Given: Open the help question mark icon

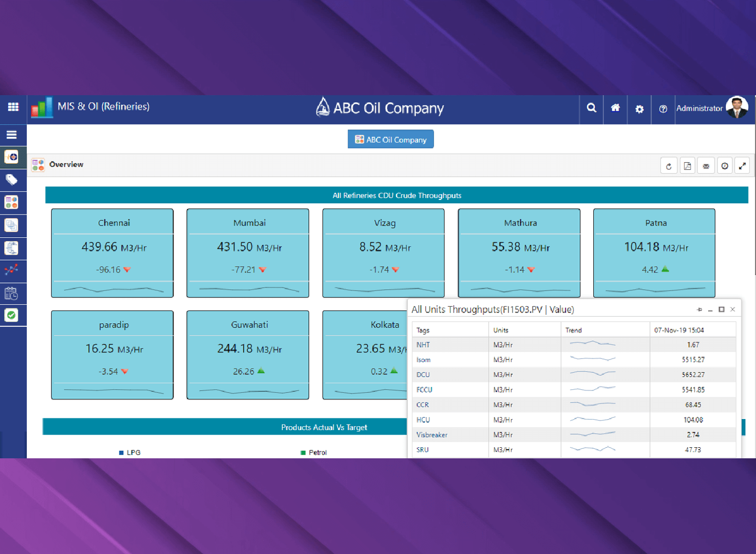Looking at the screenshot, I should (x=663, y=109).
